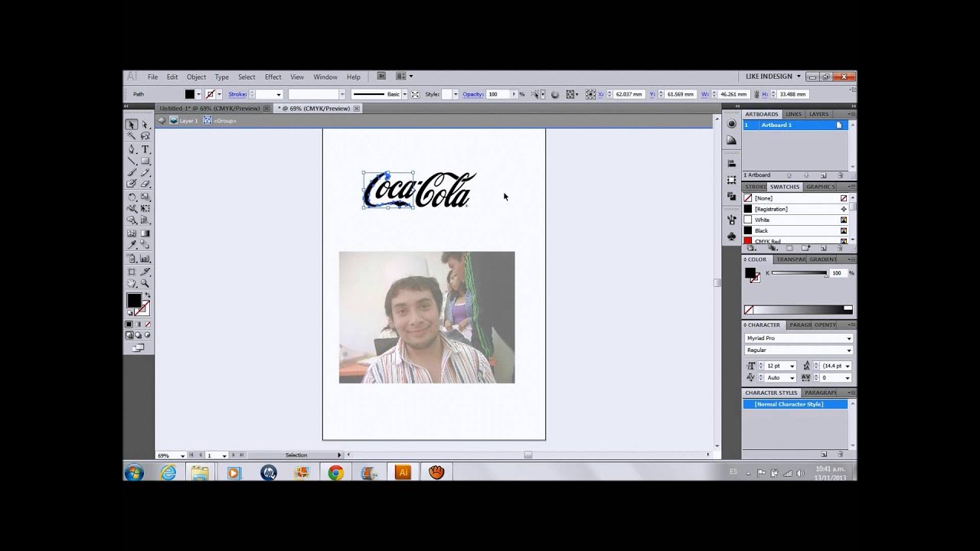Choose the Line Segment tool
Image resolution: width=980 pixels, height=551 pixels.
click(x=132, y=161)
